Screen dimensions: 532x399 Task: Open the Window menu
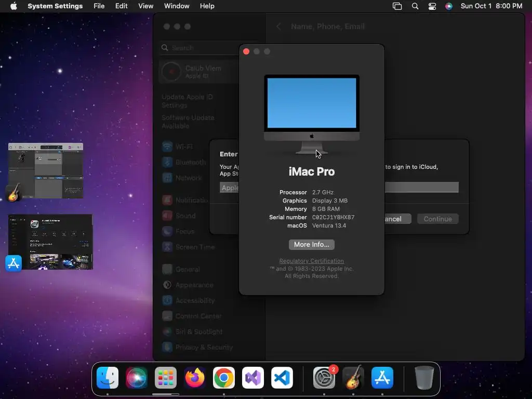coord(177,6)
